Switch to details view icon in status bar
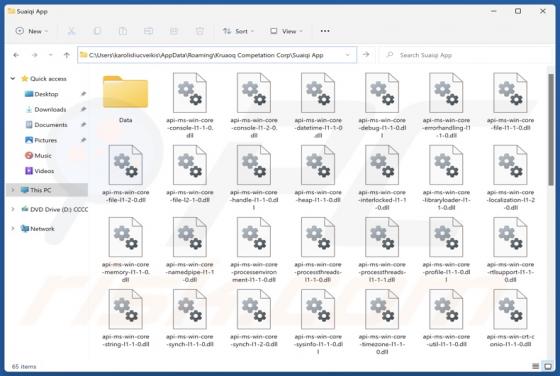Image resolution: width=560 pixels, height=376 pixels. (535, 366)
